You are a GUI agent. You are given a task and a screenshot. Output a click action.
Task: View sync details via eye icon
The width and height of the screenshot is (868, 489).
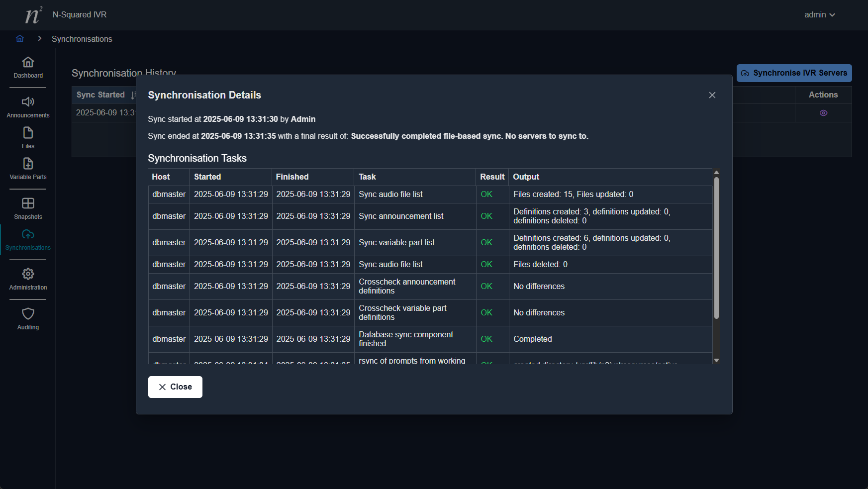823,113
